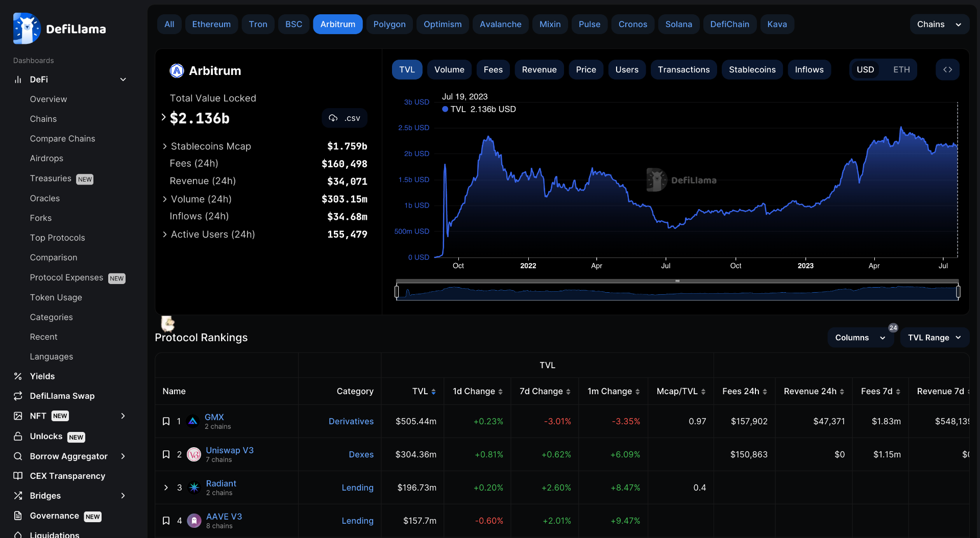Sort by 1d Change arrows
The width and height of the screenshot is (980, 538).
pos(500,392)
